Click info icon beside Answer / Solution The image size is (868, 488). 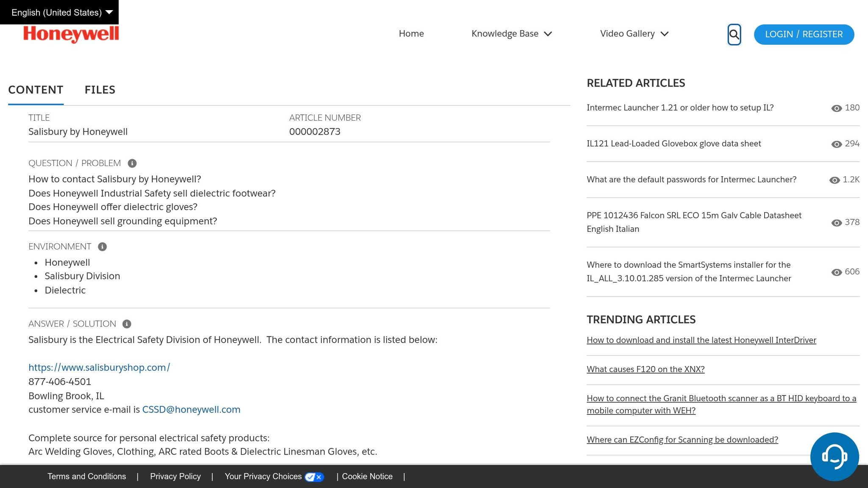[127, 324]
